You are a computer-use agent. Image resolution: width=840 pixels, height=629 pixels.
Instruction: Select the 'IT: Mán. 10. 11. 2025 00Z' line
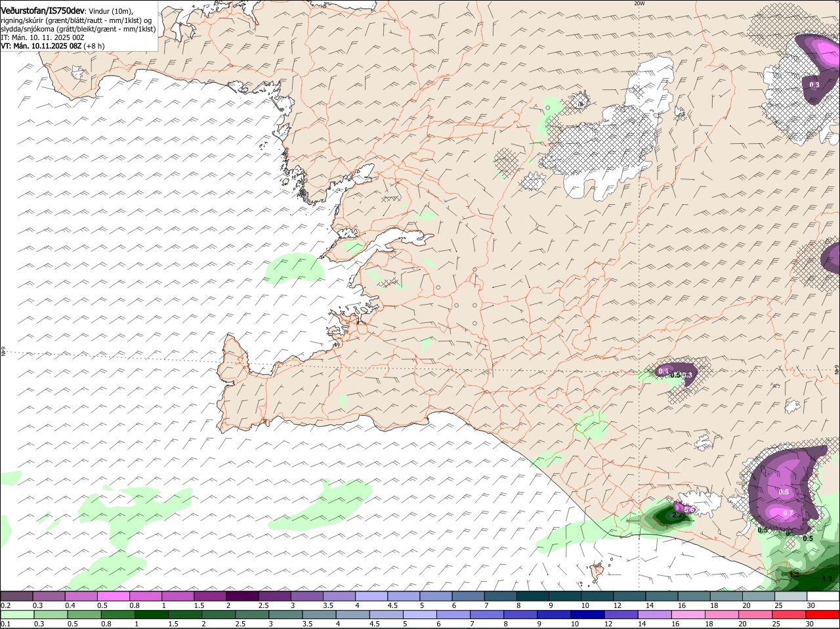[43, 37]
